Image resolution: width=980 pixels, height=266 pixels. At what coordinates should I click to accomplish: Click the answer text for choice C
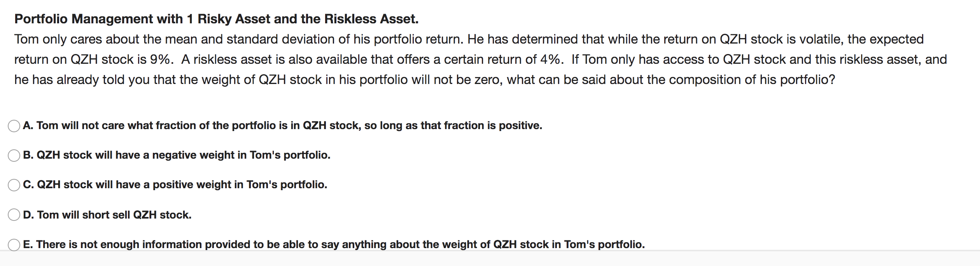pyautogui.click(x=176, y=185)
